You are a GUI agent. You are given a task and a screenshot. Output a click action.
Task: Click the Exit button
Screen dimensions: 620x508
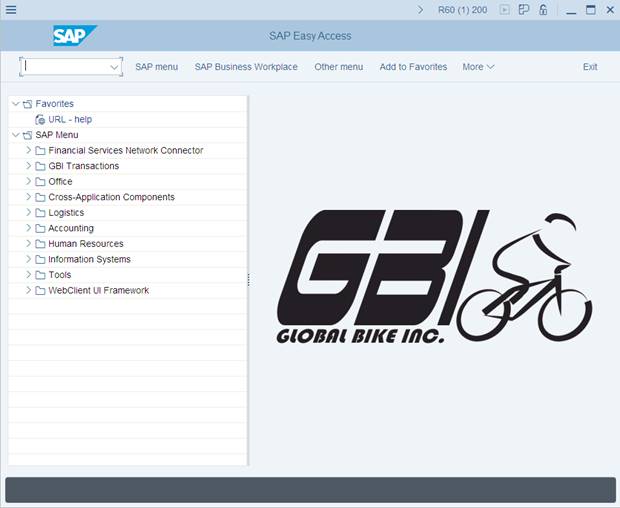coord(590,67)
